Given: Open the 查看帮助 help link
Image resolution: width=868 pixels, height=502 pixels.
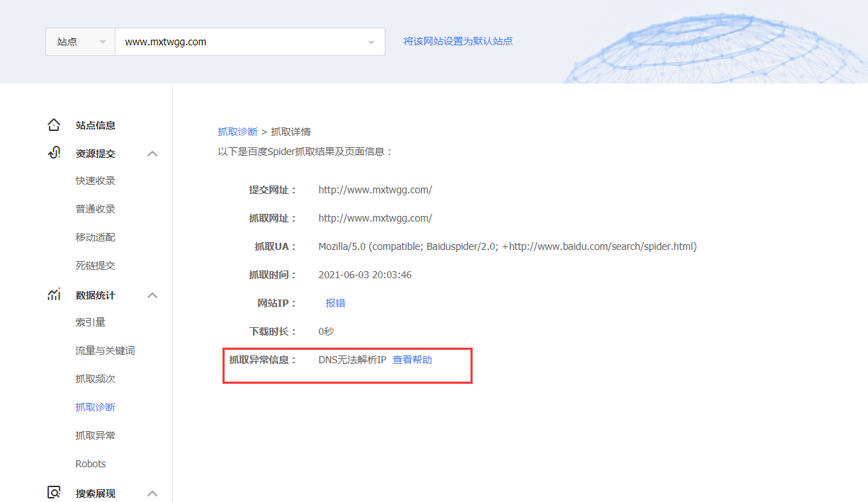Looking at the screenshot, I should (412, 360).
